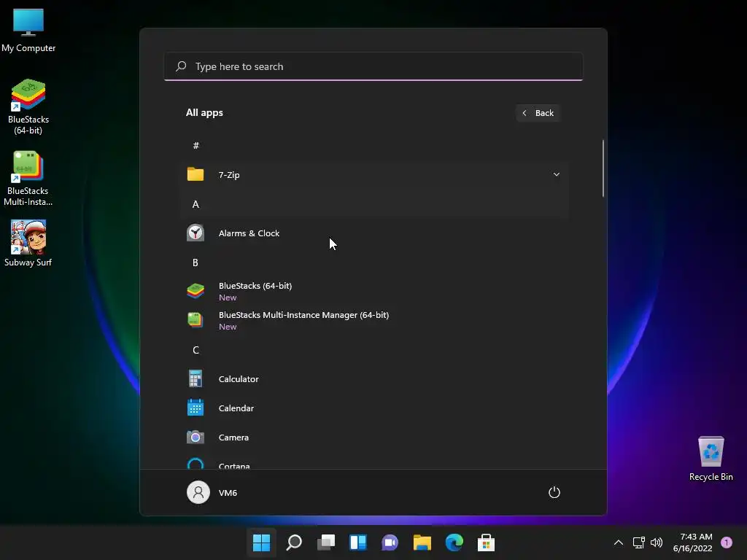
Task: Open Task View in the taskbar
Action: (326, 542)
